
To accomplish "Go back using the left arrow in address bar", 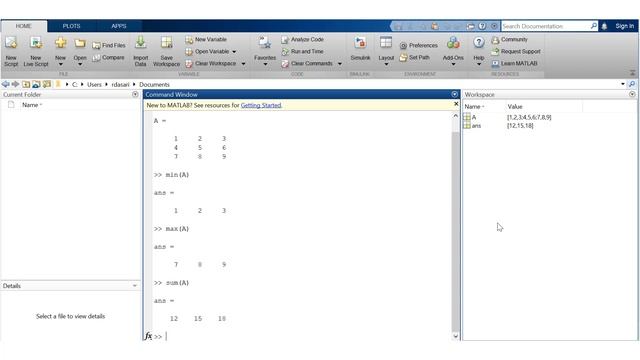I will pos(5,84).
